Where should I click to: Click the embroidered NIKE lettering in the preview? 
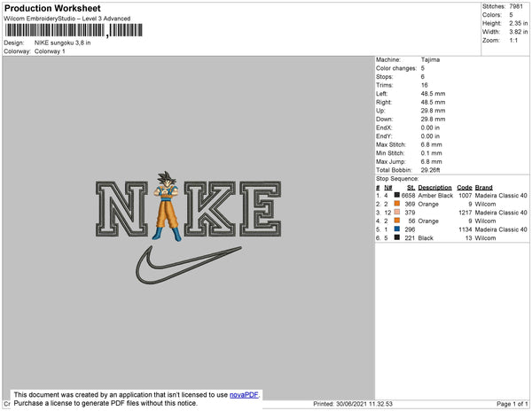(188, 209)
